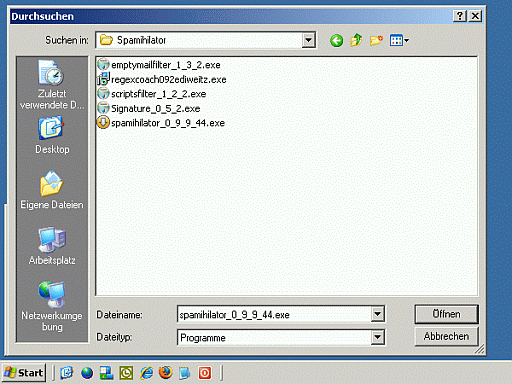Create a new folder

(376, 40)
